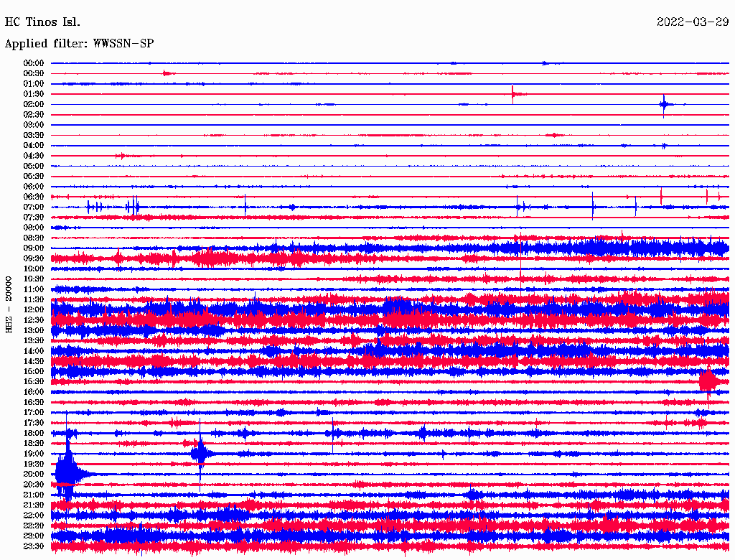Select the 11:00 time label
The width and height of the screenshot is (735, 560).
pyautogui.click(x=34, y=289)
